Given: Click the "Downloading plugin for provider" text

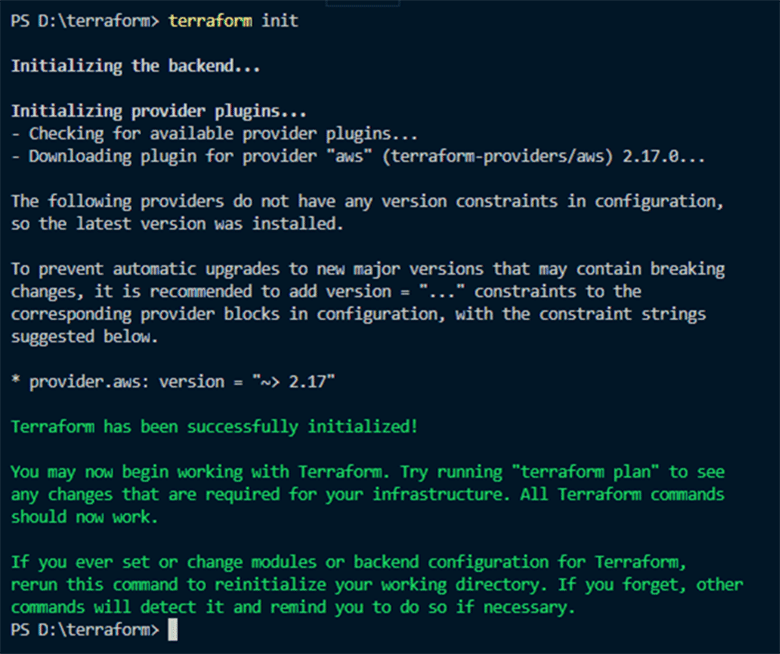Looking at the screenshot, I should coord(160,156).
